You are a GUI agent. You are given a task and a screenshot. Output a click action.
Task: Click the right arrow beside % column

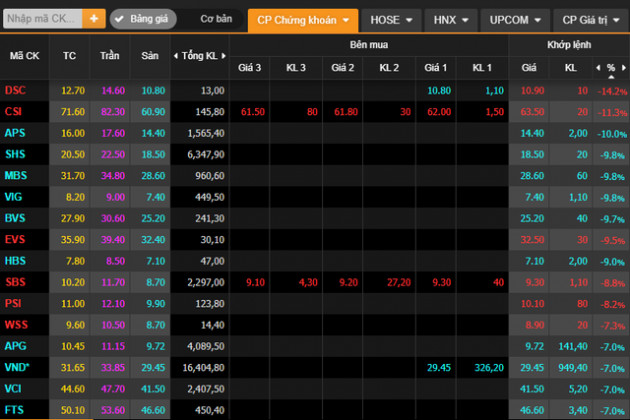(x=623, y=67)
